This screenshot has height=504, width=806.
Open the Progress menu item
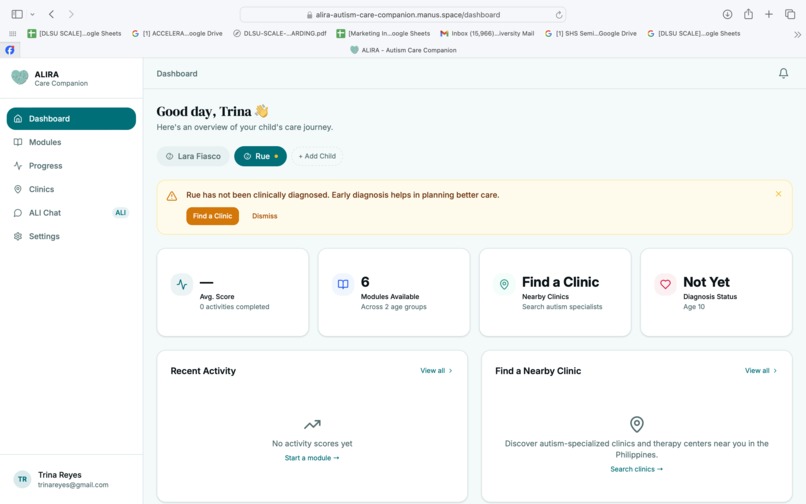71,166
